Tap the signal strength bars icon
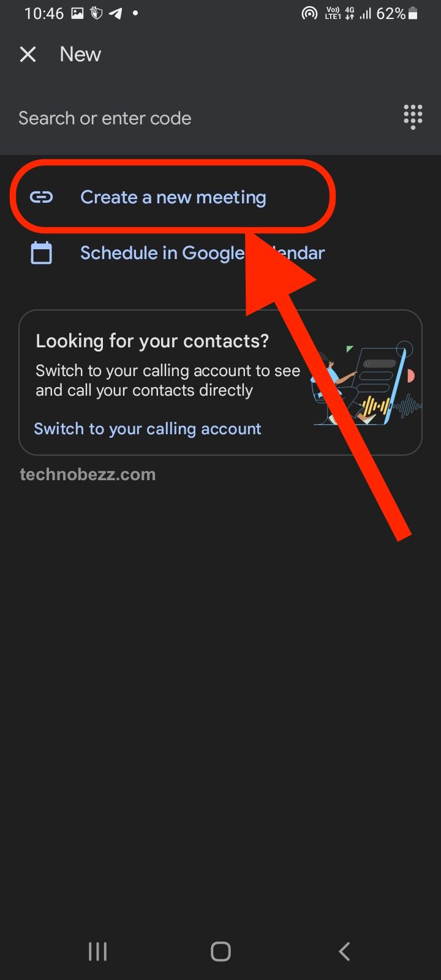Viewport: 441px width, 980px height. tap(366, 13)
